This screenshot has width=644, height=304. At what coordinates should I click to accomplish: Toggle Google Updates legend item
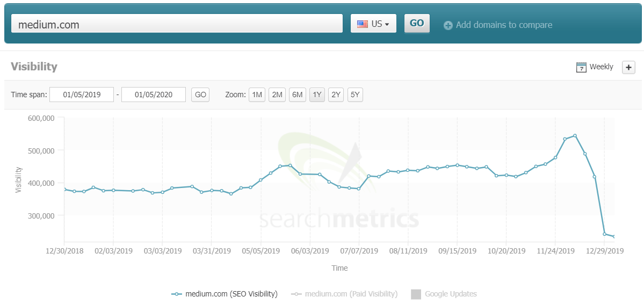pos(444,294)
